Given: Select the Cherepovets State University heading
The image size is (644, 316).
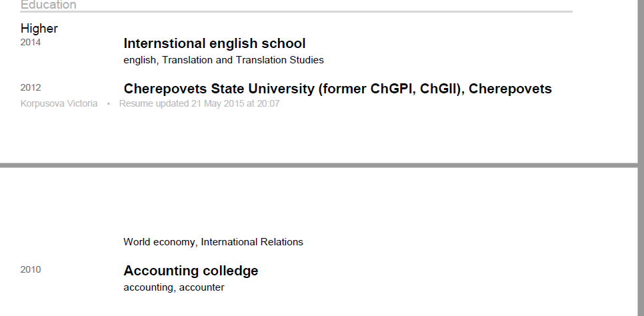Looking at the screenshot, I should (x=337, y=89).
